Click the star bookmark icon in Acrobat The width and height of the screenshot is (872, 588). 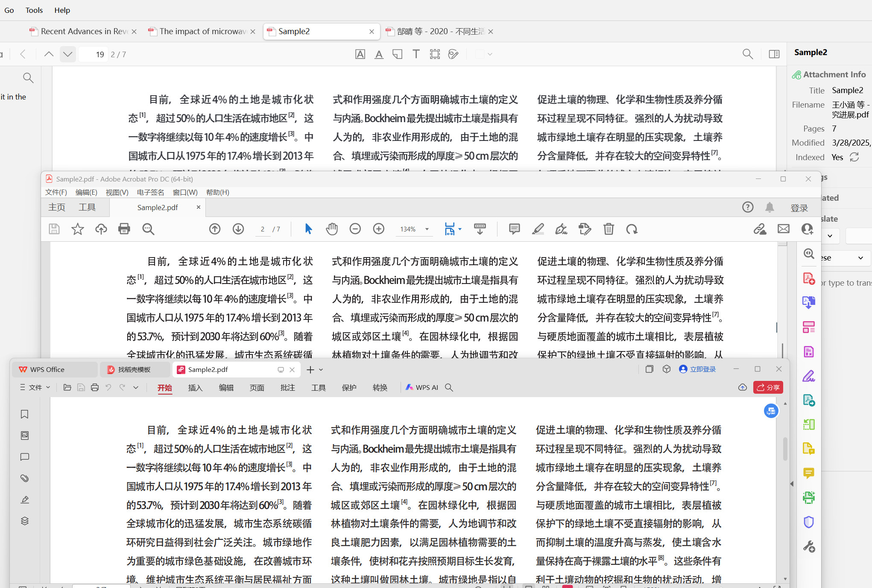[77, 229]
